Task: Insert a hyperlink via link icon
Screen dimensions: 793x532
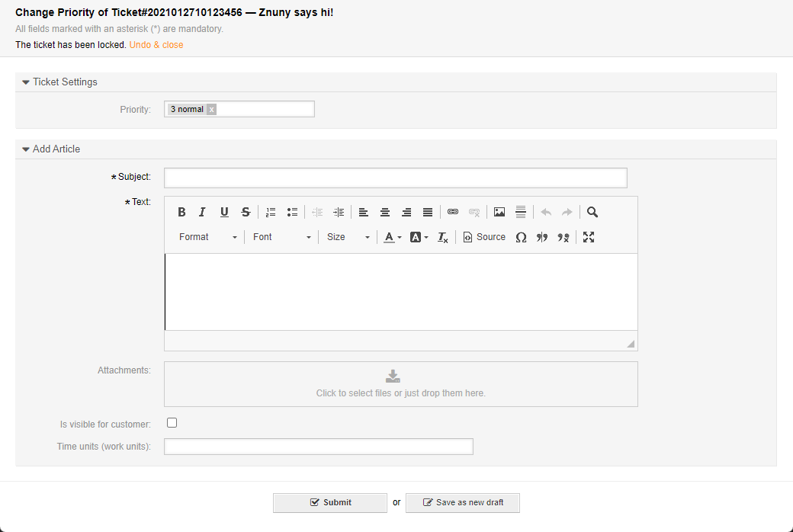Action: click(x=453, y=212)
